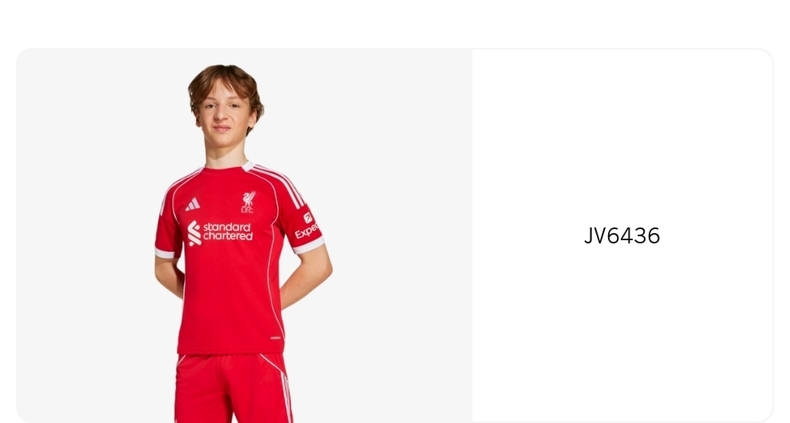Select the red shorts in the photo
This screenshot has height=423, width=790.
click(x=233, y=388)
